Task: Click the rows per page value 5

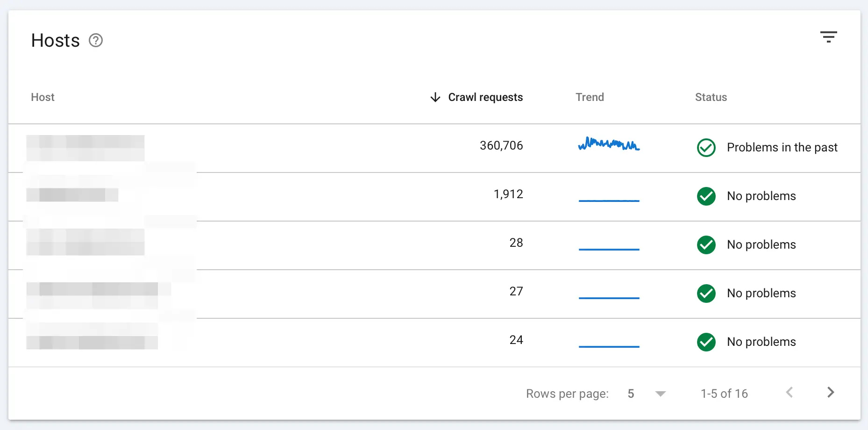Action: [631, 394]
